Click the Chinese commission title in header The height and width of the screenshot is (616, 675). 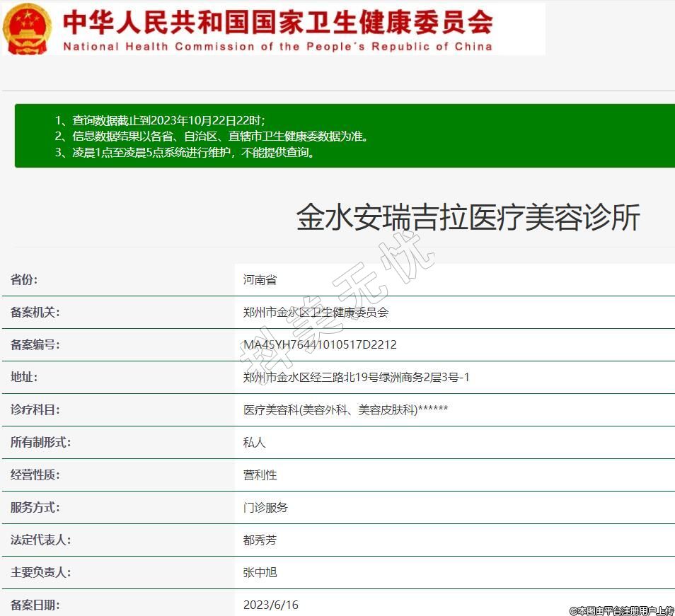(x=277, y=21)
